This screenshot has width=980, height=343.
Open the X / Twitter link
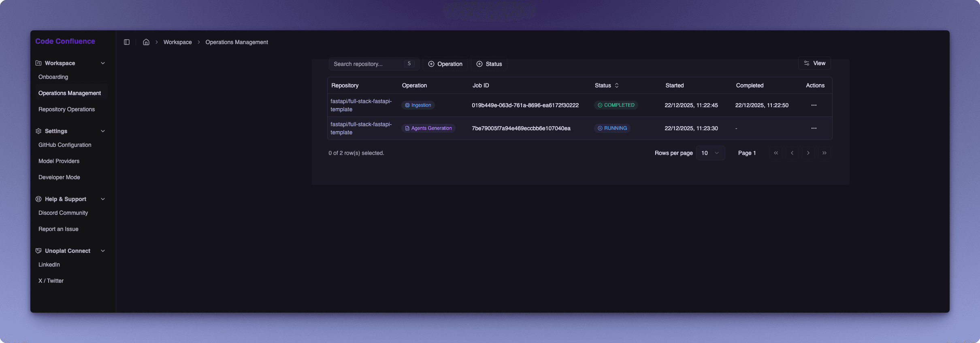tap(51, 281)
